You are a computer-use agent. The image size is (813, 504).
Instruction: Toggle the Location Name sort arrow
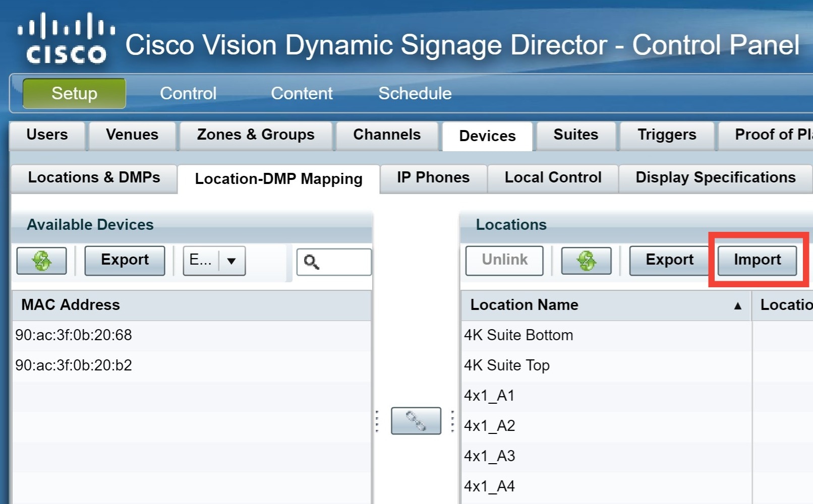click(738, 305)
